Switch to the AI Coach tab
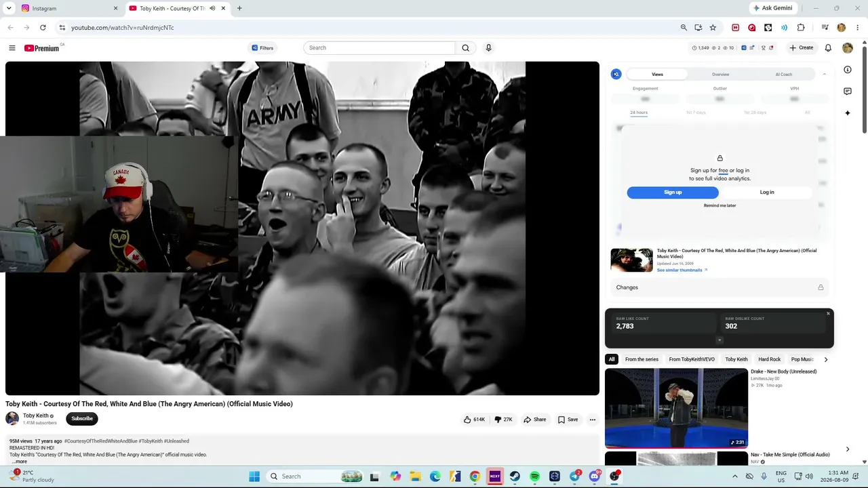The width and height of the screenshot is (868, 488). 784,75
